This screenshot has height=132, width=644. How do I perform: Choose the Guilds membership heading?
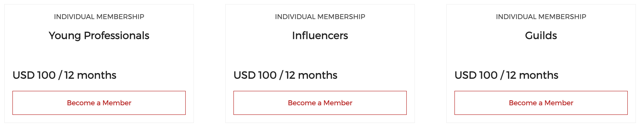click(541, 36)
